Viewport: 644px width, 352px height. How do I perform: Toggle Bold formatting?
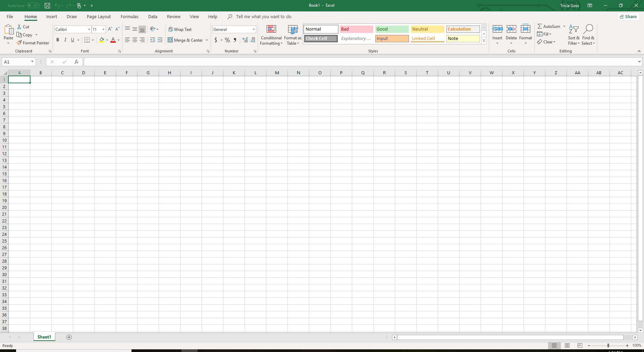(x=57, y=40)
